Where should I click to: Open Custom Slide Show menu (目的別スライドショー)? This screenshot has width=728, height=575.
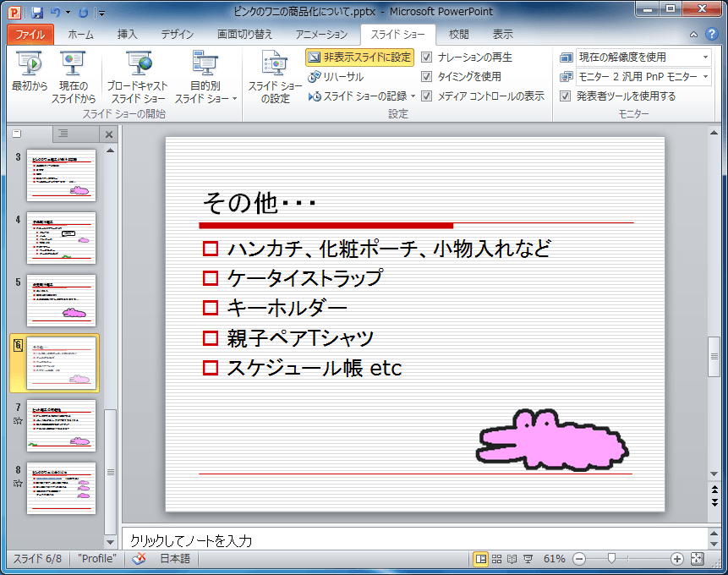point(205,77)
